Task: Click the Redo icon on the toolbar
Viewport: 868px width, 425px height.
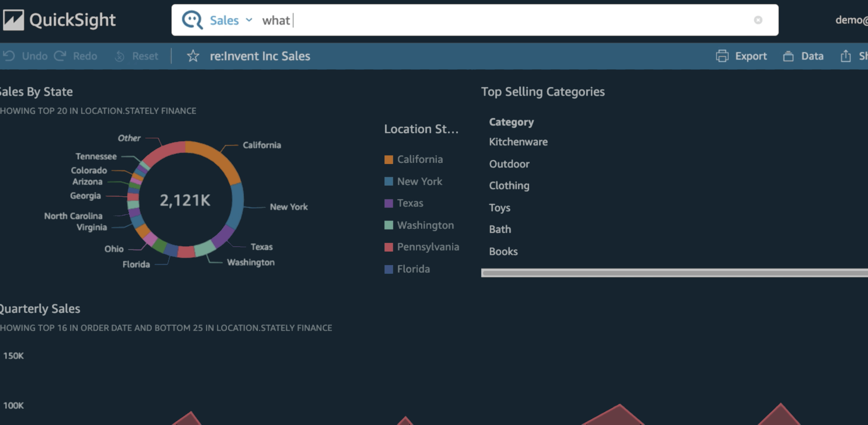Action: pyautogui.click(x=61, y=56)
